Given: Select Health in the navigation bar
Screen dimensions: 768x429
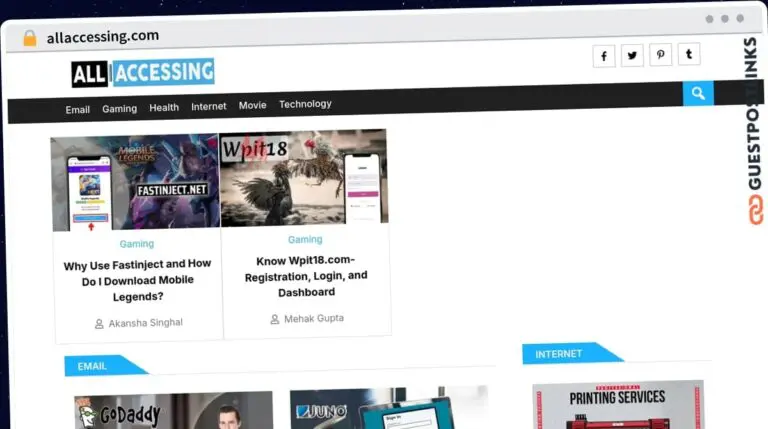Looking at the screenshot, I should tap(164, 107).
